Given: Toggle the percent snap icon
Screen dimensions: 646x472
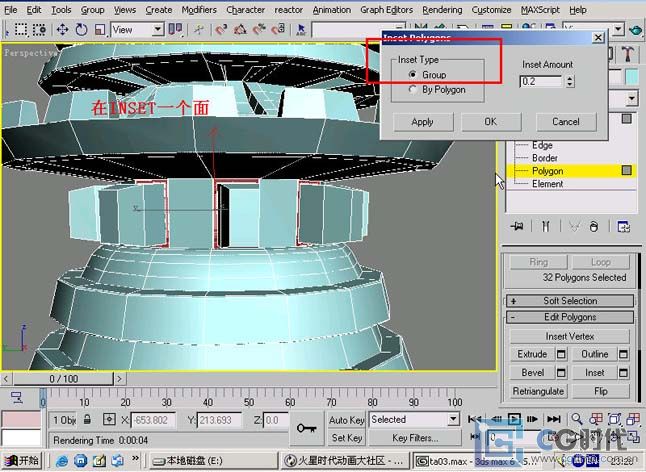Looking at the screenshot, I should [260, 30].
